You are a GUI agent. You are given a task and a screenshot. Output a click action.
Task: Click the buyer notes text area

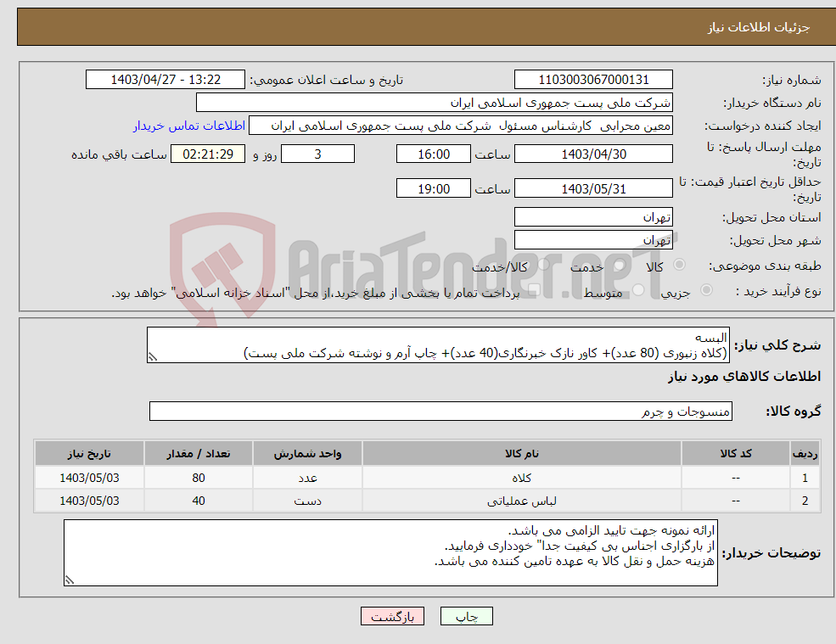(390, 553)
